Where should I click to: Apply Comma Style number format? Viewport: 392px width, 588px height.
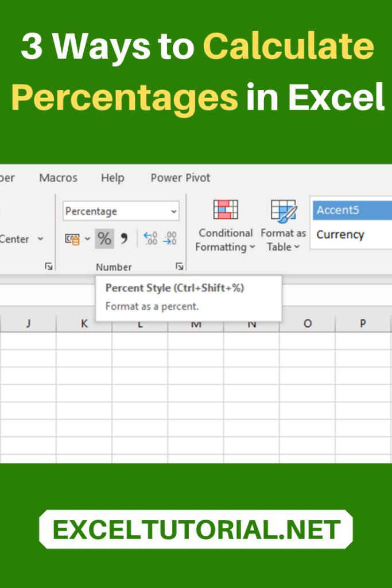pos(123,238)
